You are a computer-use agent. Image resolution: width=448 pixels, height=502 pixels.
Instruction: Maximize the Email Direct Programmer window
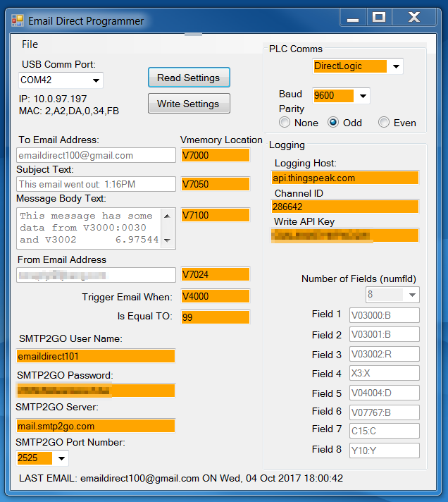[379, 18]
